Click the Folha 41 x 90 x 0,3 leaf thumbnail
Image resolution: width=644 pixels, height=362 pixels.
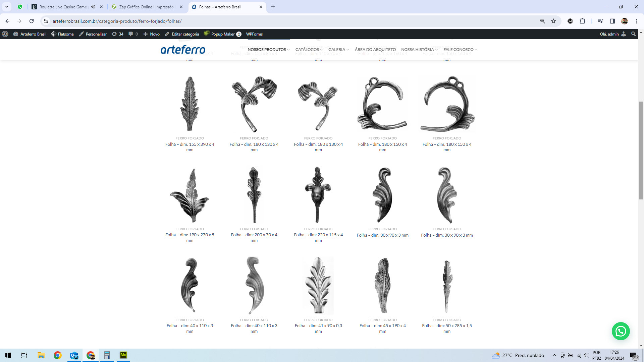[x=318, y=285]
